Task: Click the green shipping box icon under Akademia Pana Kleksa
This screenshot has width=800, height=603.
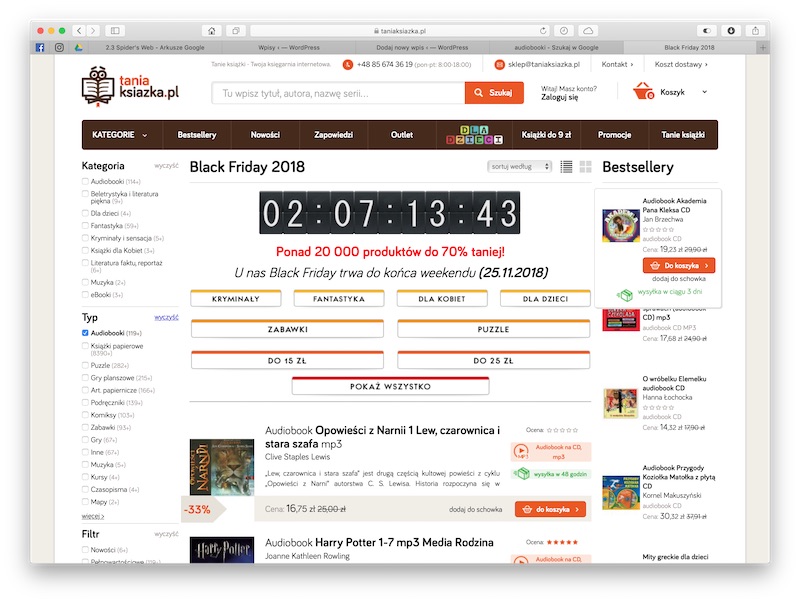Action: coord(624,294)
